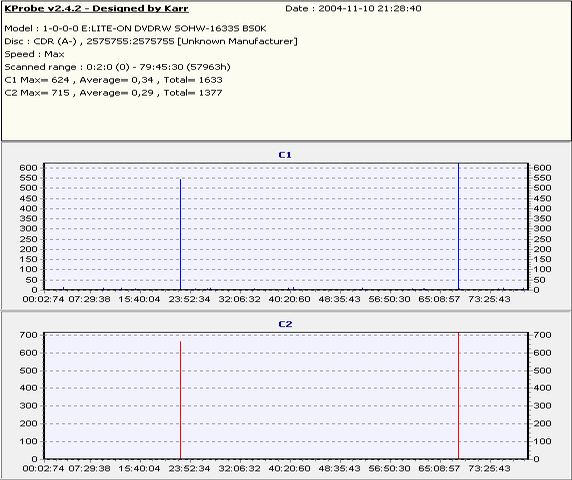Click the 56:50:30 label under C2 chart
572x480 pixels.
click(390, 468)
